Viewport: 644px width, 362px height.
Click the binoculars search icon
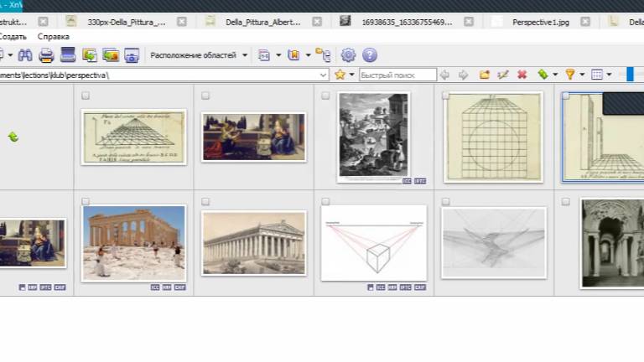coord(25,55)
